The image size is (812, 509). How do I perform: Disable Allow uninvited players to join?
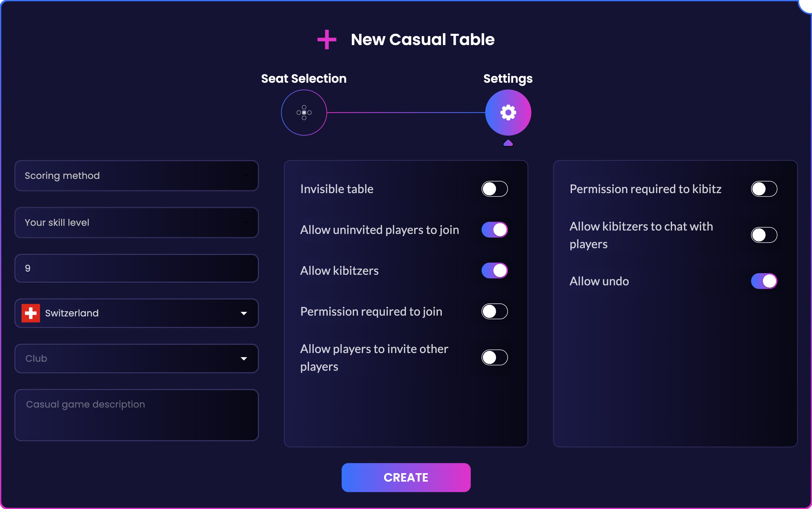click(494, 230)
